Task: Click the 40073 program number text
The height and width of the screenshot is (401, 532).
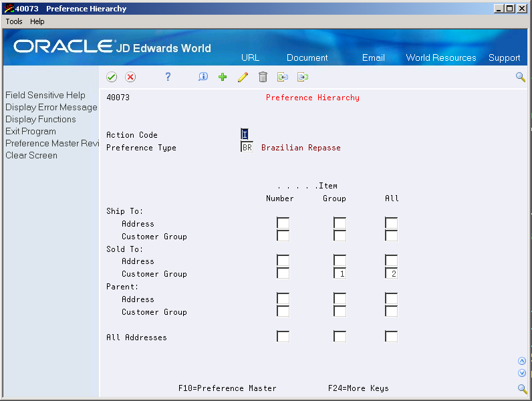Action: (x=118, y=98)
